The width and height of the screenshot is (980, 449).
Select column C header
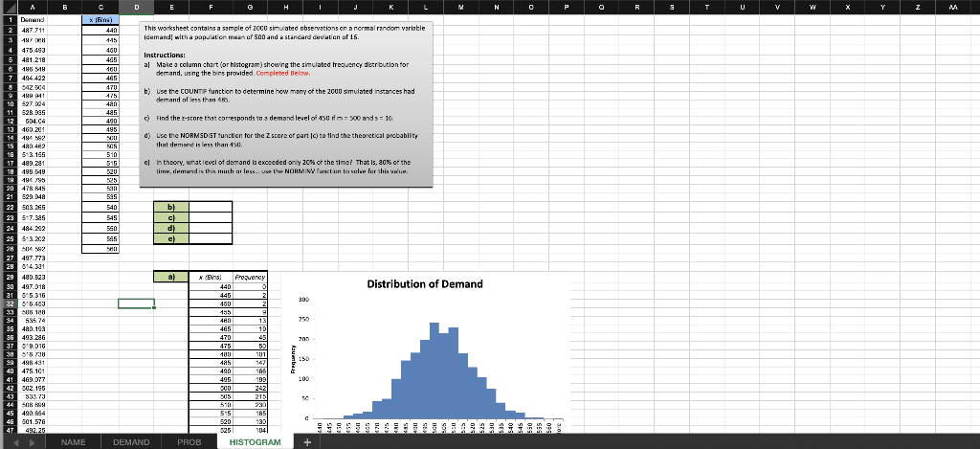pyautogui.click(x=100, y=8)
